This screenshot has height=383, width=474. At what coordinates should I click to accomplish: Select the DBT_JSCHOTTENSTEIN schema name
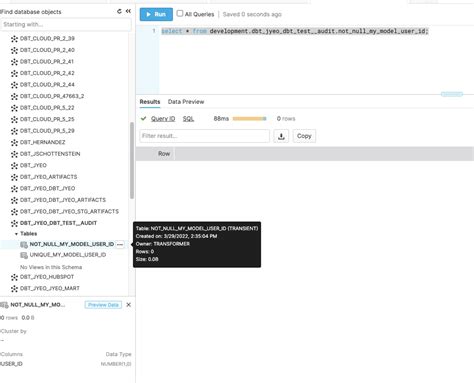(x=50, y=154)
